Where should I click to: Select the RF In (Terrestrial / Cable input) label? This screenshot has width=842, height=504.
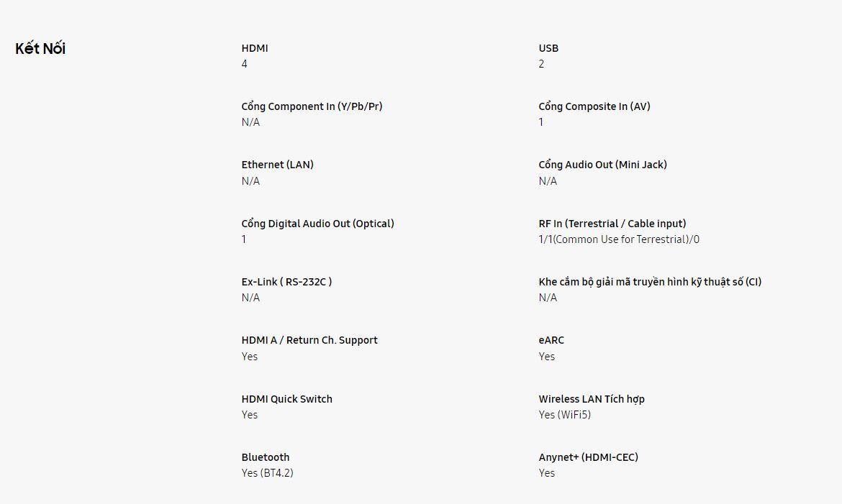click(612, 224)
